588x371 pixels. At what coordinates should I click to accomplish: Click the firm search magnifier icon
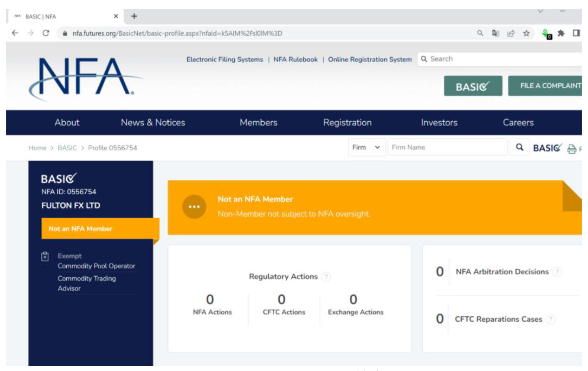pyautogui.click(x=519, y=147)
